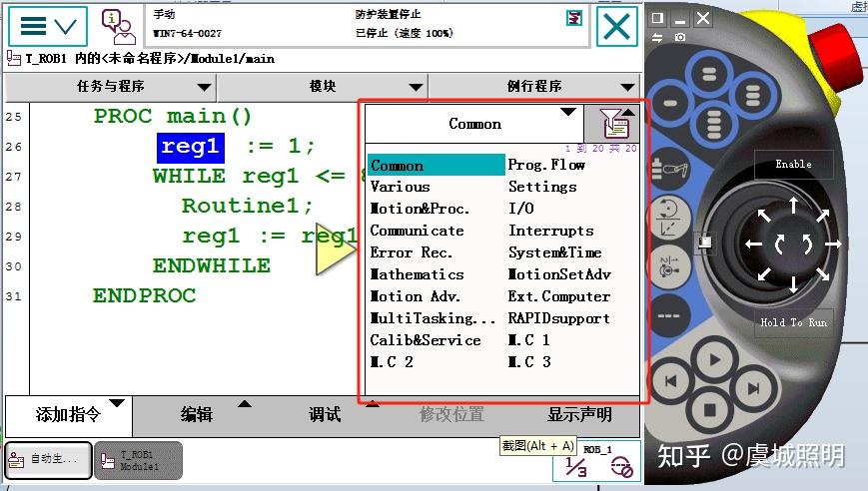Open the 调试 debug menu
Image resolution: width=868 pixels, height=491 pixels.
click(x=325, y=415)
